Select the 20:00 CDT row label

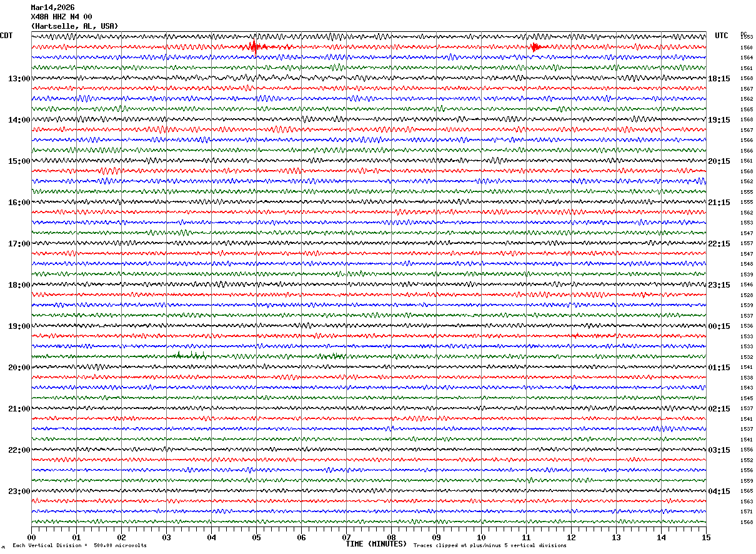click(x=19, y=368)
